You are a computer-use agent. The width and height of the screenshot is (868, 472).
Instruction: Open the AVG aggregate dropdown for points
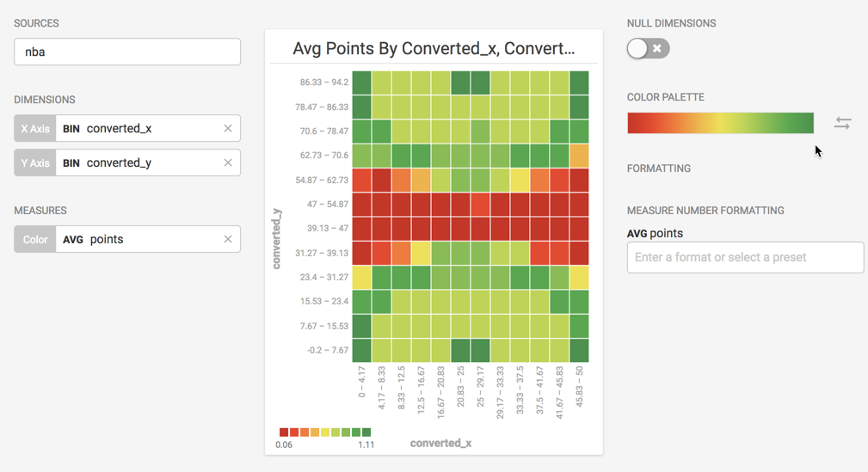click(x=73, y=239)
